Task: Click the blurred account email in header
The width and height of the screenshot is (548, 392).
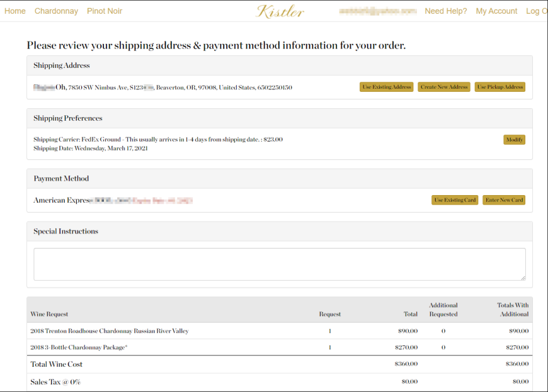Action: pyautogui.click(x=378, y=11)
